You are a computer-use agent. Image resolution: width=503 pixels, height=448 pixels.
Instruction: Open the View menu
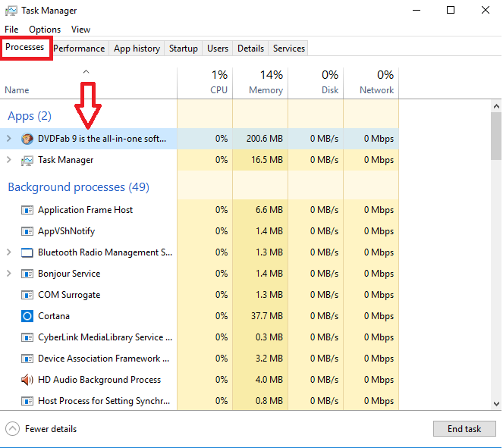(x=80, y=30)
